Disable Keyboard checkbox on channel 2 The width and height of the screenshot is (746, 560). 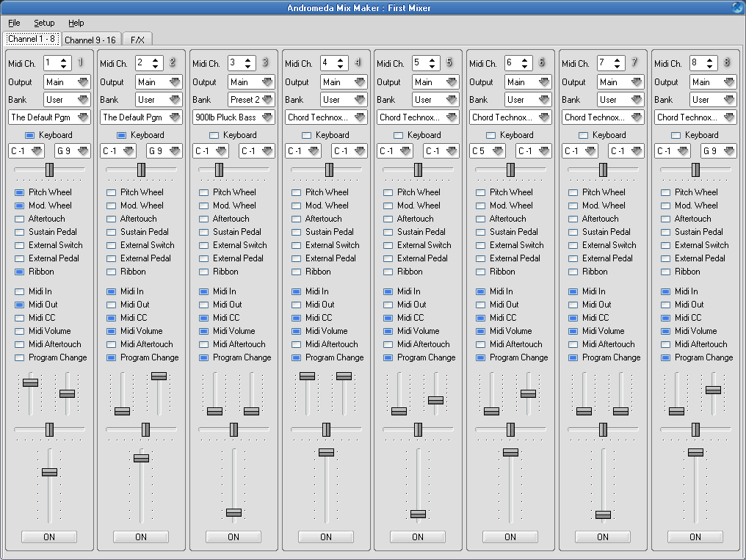point(121,136)
